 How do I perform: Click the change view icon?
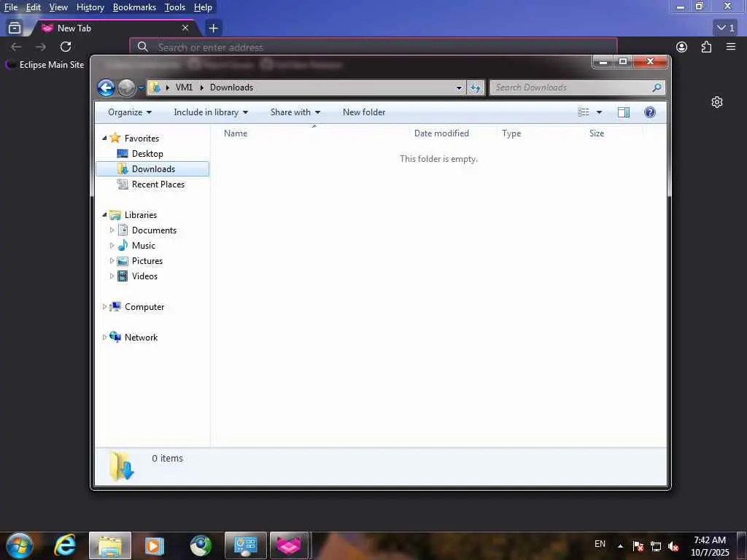(584, 112)
